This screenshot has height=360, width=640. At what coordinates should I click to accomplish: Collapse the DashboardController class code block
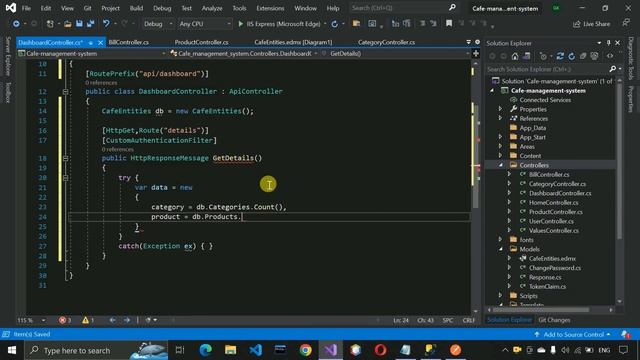pos(65,92)
